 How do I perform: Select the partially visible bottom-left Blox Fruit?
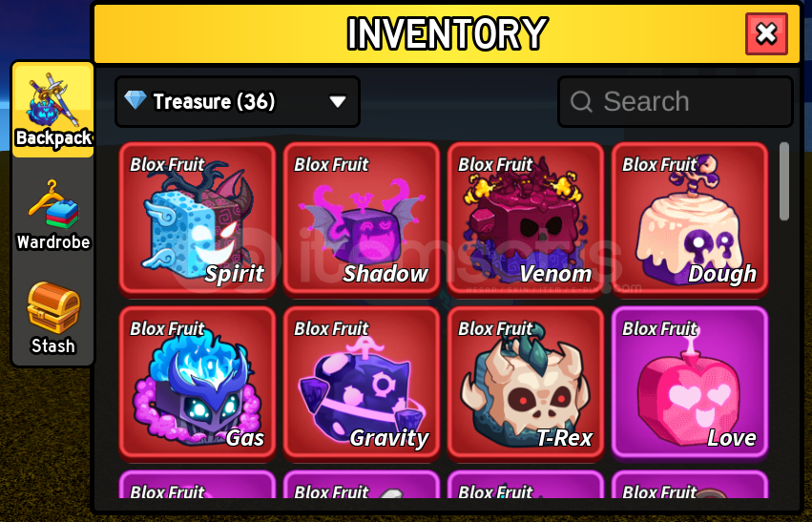point(198,485)
